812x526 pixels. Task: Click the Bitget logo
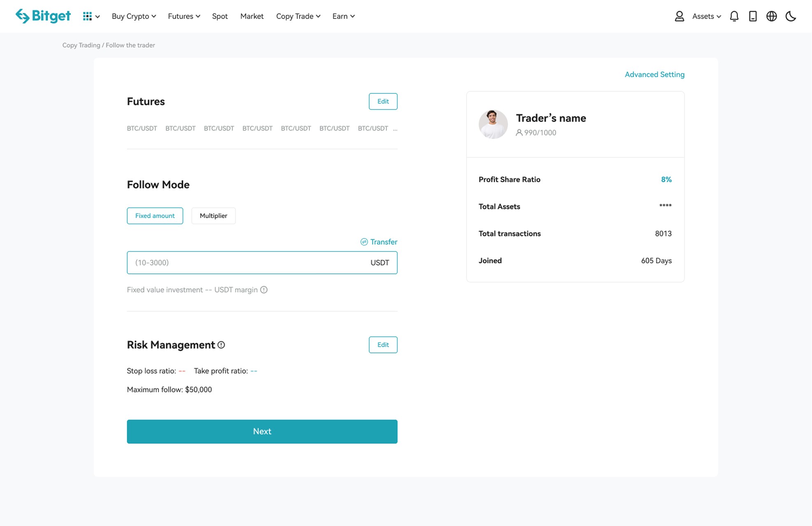[43, 16]
